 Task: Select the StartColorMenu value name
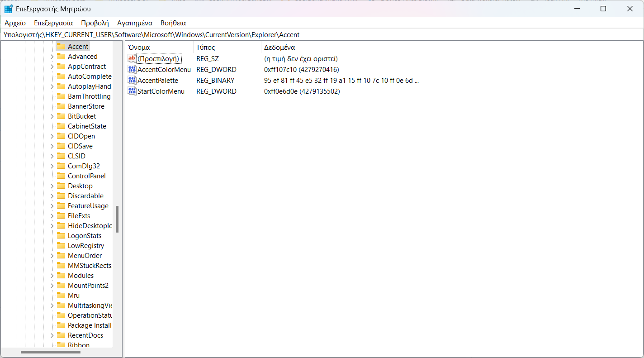[x=161, y=91]
